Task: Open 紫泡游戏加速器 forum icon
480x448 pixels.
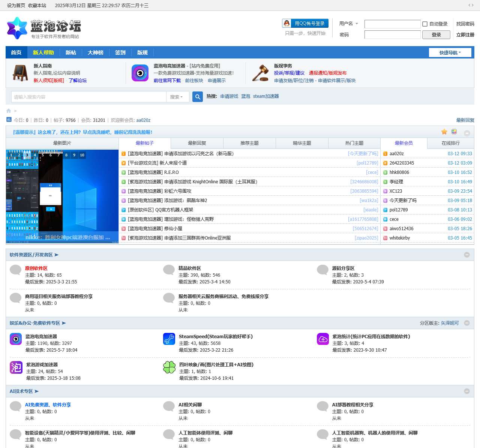Action: click(16, 367)
